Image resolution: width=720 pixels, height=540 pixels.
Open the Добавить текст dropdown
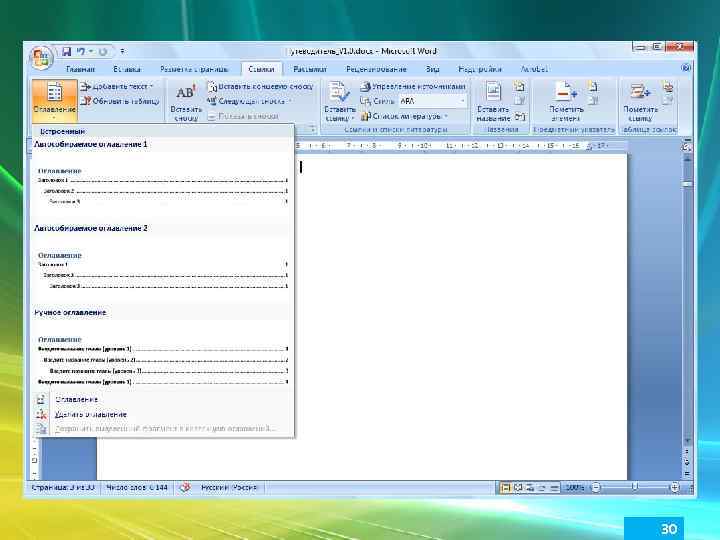tap(117, 86)
